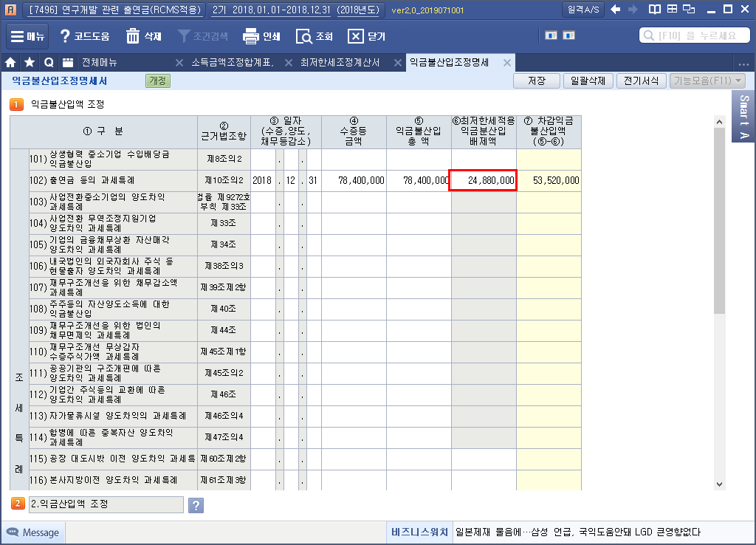Switch to 소득금액조정합계표 tab
Screen dimensions: 756x545
click(x=233, y=62)
